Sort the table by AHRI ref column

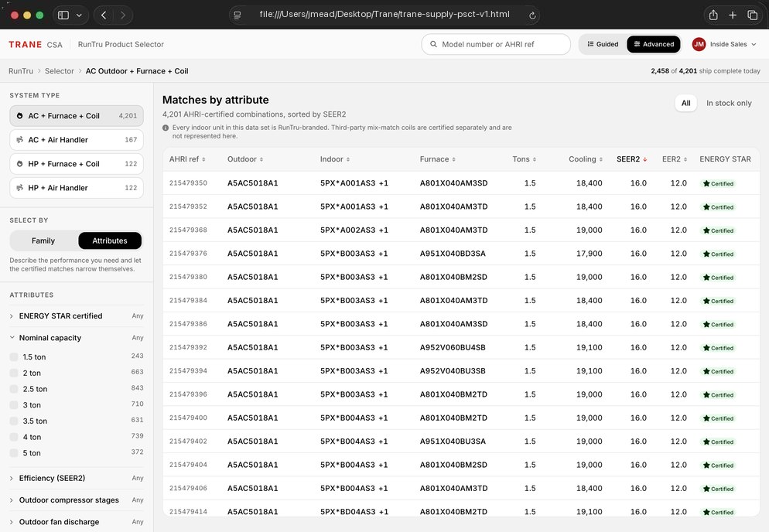coord(187,159)
